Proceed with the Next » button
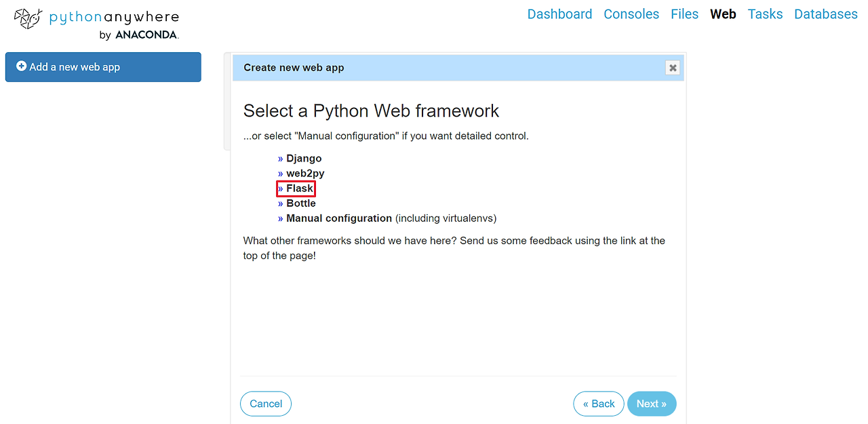Viewport: 868px width, 424px height. pos(652,404)
